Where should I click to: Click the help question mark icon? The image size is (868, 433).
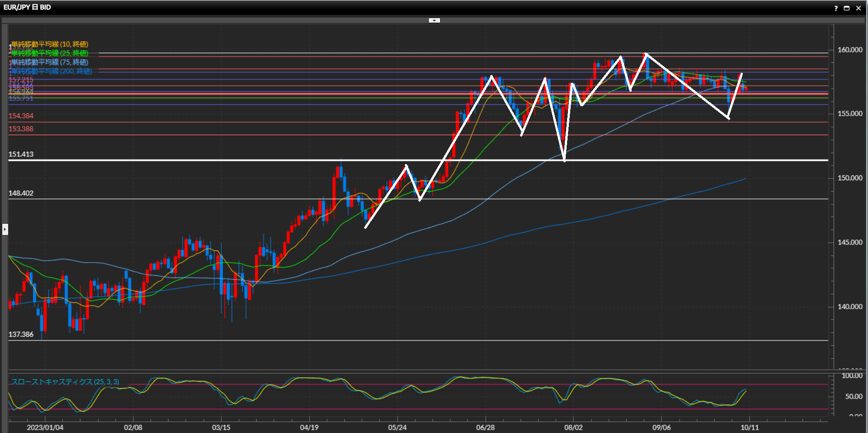pos(836,8)
